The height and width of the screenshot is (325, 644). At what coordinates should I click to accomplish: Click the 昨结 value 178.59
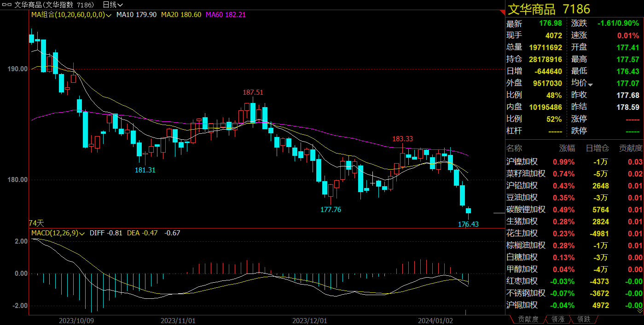coord(628,108)
